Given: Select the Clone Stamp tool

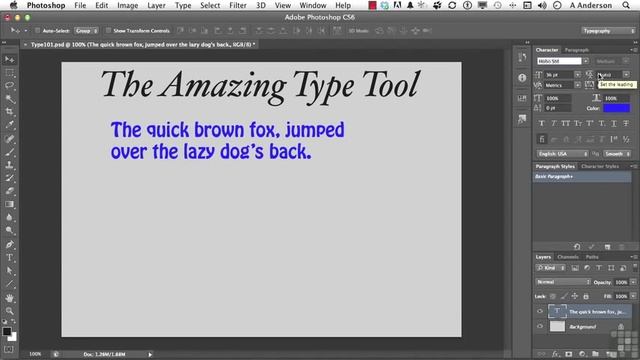Looking at the screenshot, I should (x=9, y=165).
